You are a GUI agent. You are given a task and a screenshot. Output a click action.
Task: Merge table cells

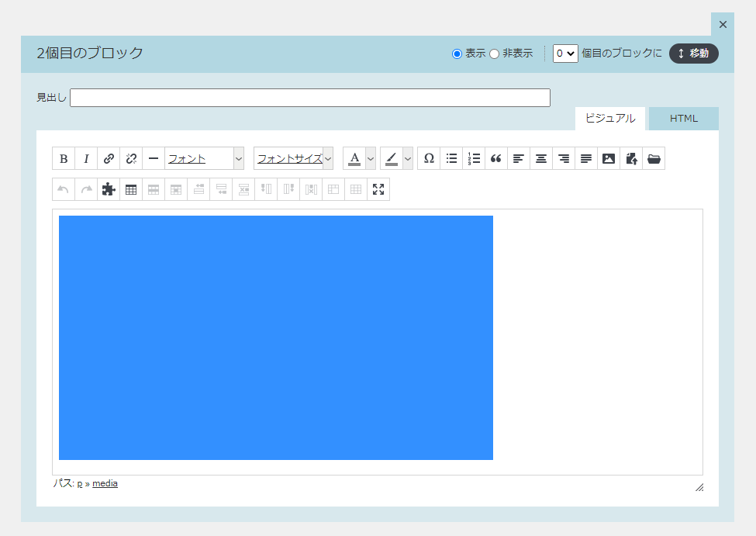(356, 189)
